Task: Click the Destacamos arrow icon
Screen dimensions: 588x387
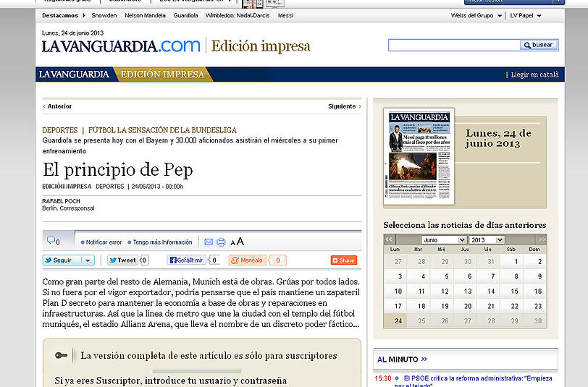Action: click(x=84, y=15)
